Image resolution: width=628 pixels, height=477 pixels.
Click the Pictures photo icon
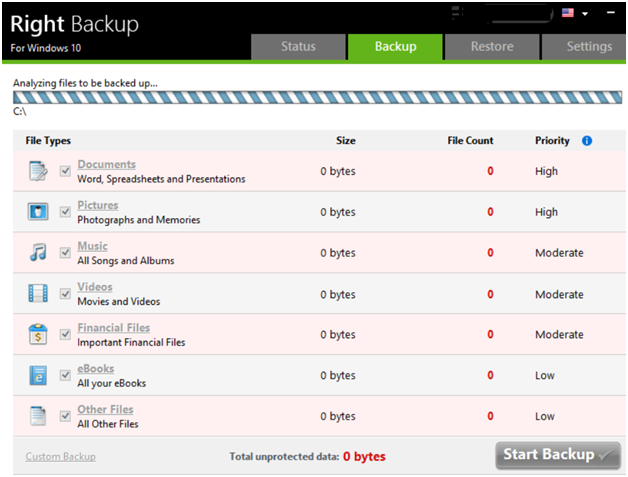(38, 211)
